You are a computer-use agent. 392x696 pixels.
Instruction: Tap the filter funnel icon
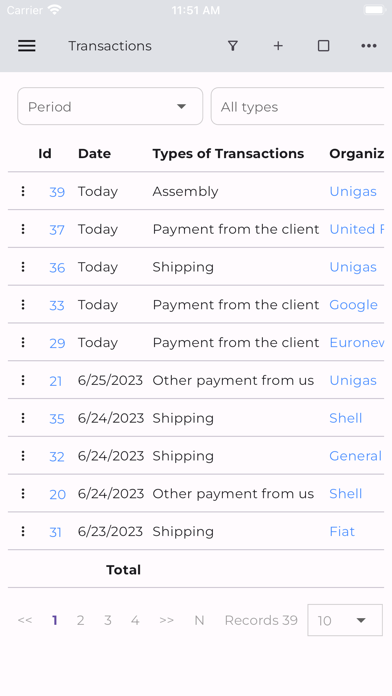coord(233,46)
